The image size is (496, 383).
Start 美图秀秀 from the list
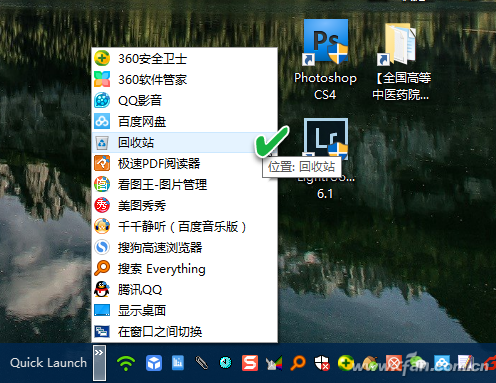(184, 206)
